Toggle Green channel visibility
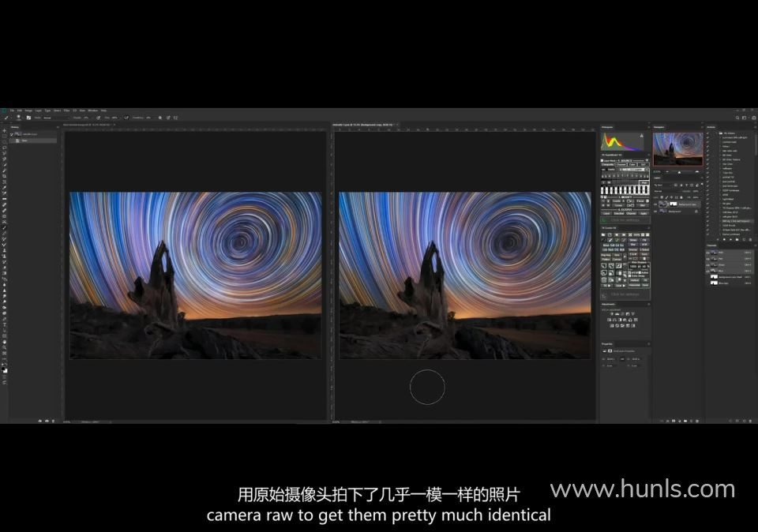This screenshot has height=532, width=758. click(707, 264)
